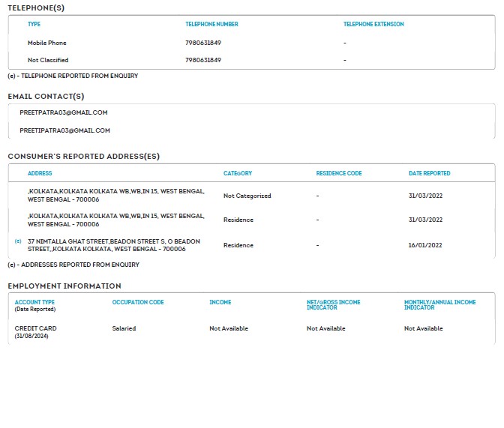The width and height of the screenshot is (504, 428).
Task: Click the RESIDENCE CODE column header
Action: [x=338, y=173]
